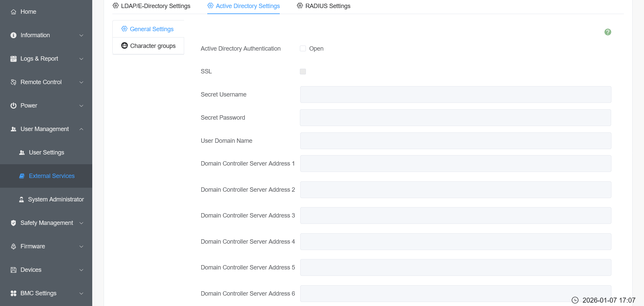Click the Firmware icon in sidebar
The width and height of the screenshot is (644, 306).
tap(13, 246)
